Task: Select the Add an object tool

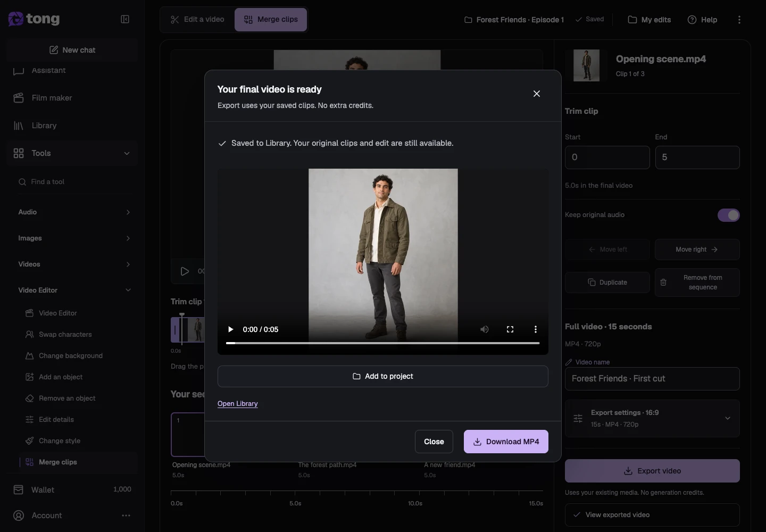Action: [x=79, y=377]
